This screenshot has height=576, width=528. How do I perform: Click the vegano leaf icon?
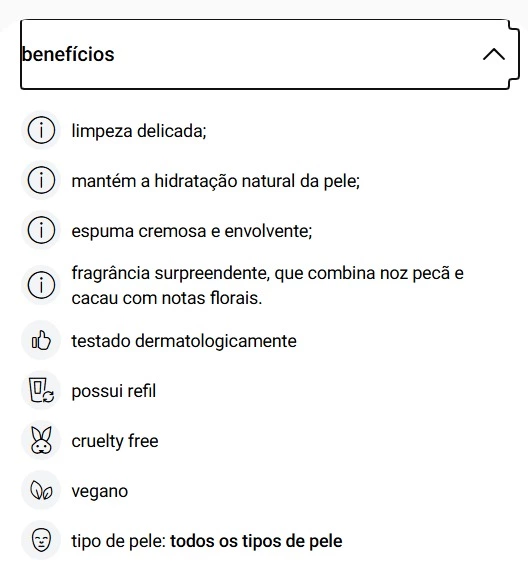click(x=41, y=490)
